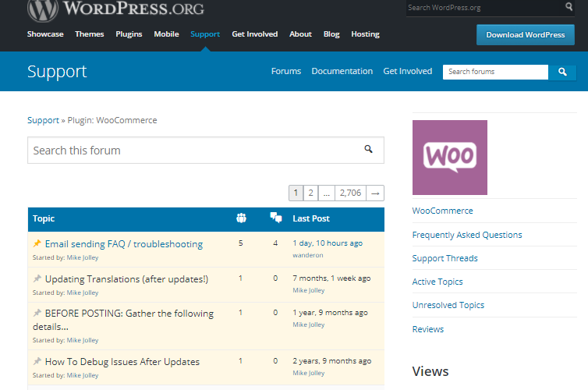Click the WooCommerce logo thumbnail
The height and width of the screenshot is (390, 588).
(450, 158)
